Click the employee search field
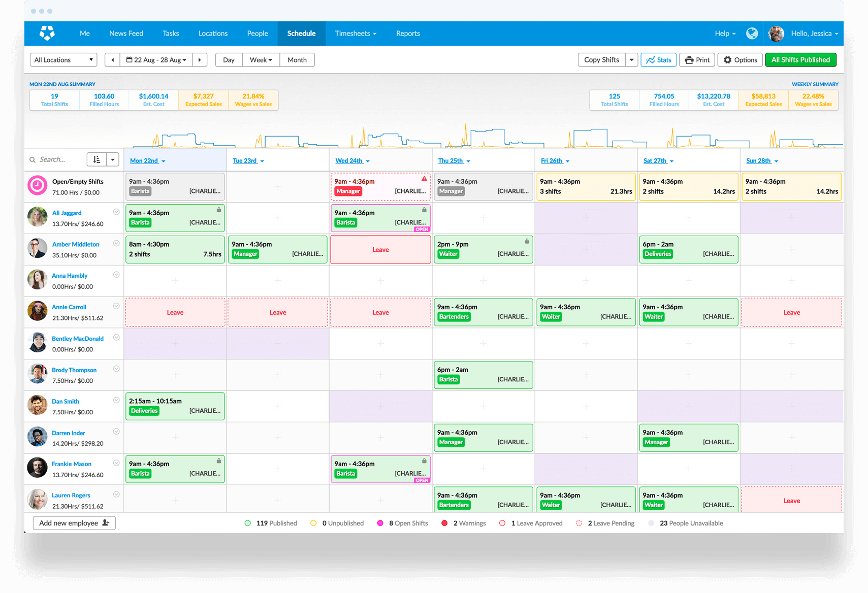 pyautogui.click(x=56, y=159)
